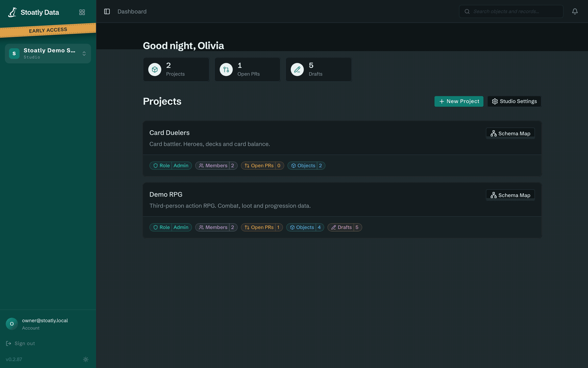This screenshot has width=588, height=368.
Task: Click the Drafts pencil stat icon
Action: pos(297,70)
